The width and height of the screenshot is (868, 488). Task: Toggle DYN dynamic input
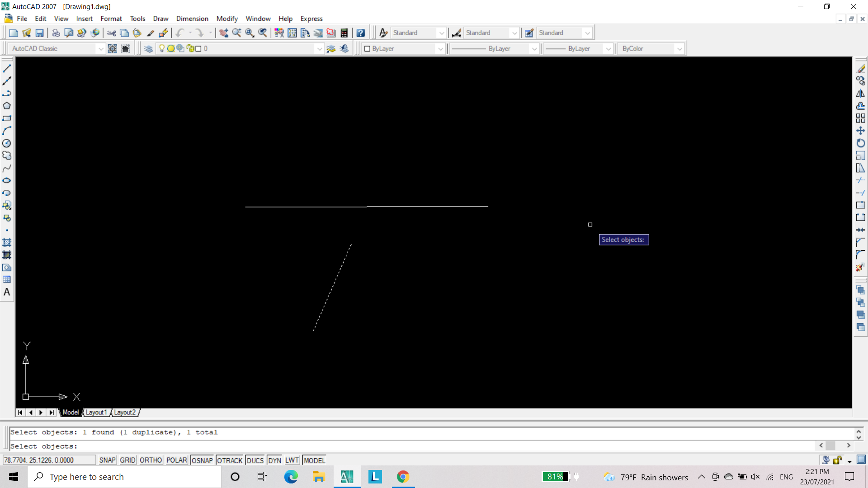tap(274, 460)
